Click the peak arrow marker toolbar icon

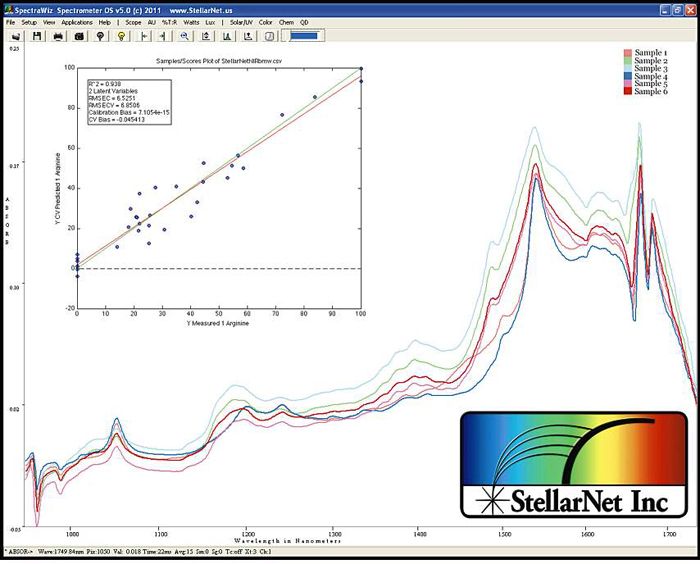(248, 36)
